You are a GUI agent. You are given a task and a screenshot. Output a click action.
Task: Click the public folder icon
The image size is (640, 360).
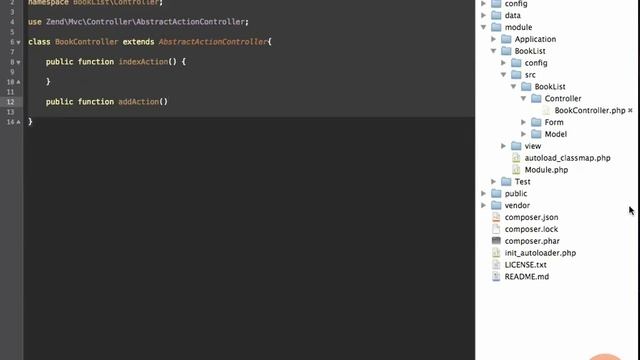496,193
